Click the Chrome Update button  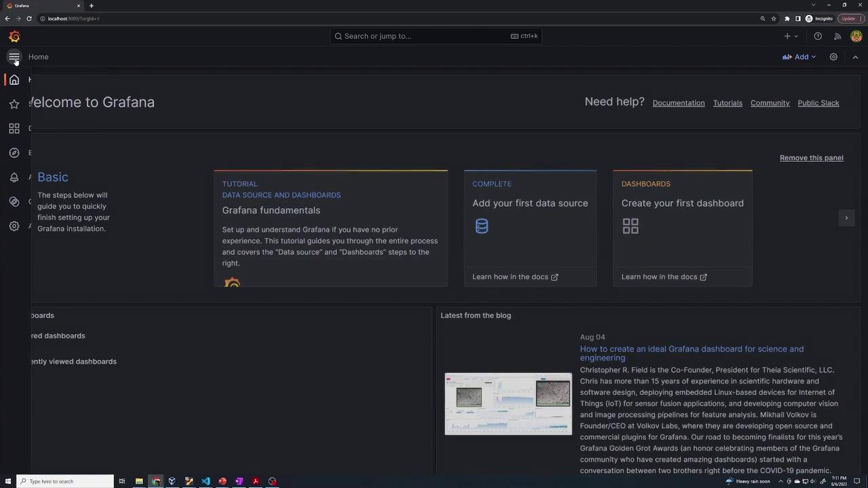click(851, 18)
